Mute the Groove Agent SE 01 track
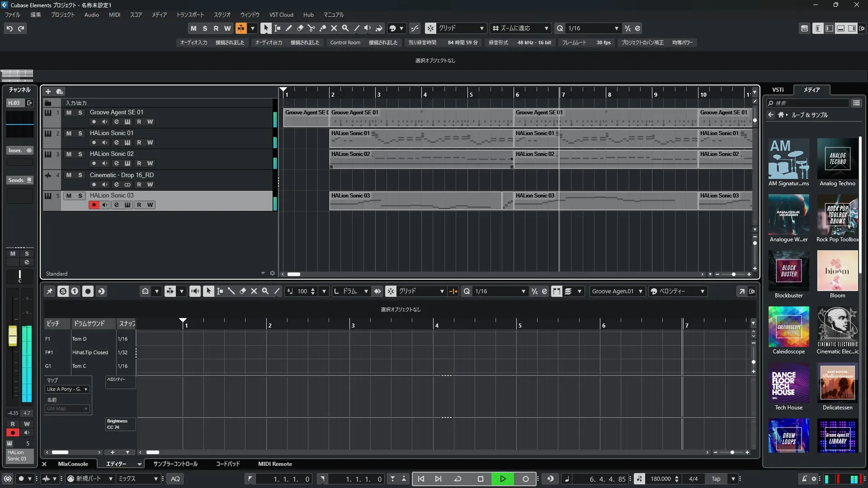Viewport: 868px width, 488px height. coord(69,113)
